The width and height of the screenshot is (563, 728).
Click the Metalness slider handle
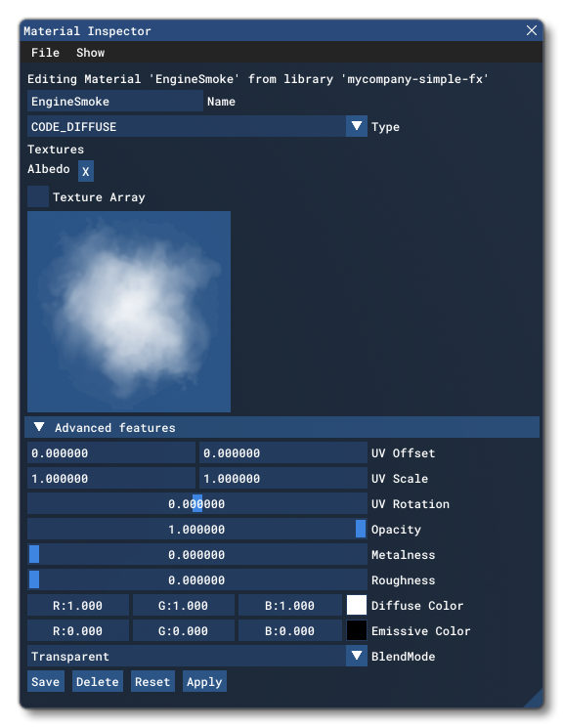point(34,554)
